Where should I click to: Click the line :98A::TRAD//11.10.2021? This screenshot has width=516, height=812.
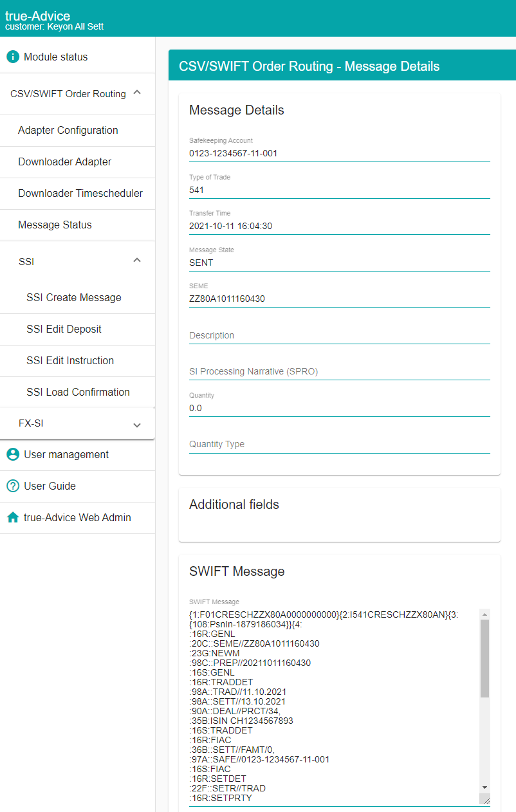tap(237, 692)
